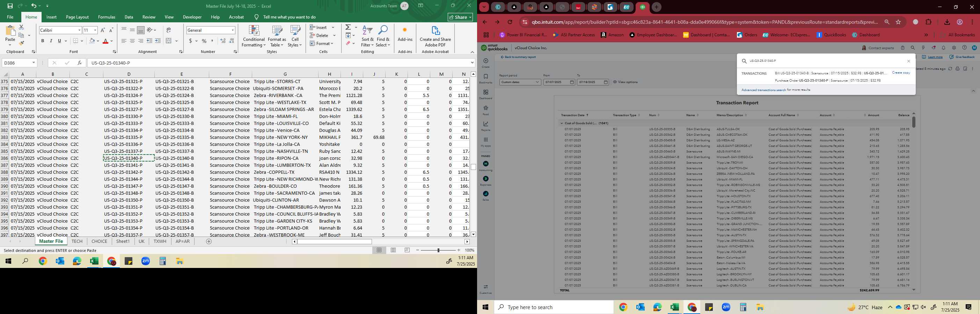Open the Name Box dropdown arrow
980x314 pixels.
coord(34,63)
